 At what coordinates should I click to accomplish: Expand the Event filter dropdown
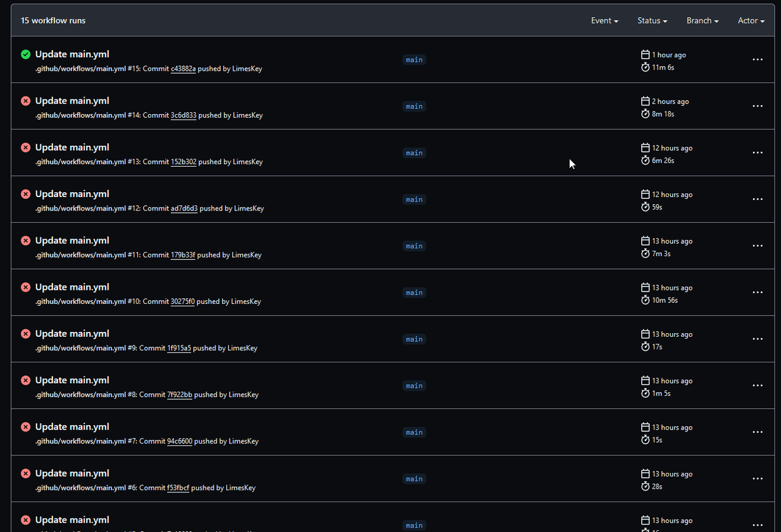604,21
